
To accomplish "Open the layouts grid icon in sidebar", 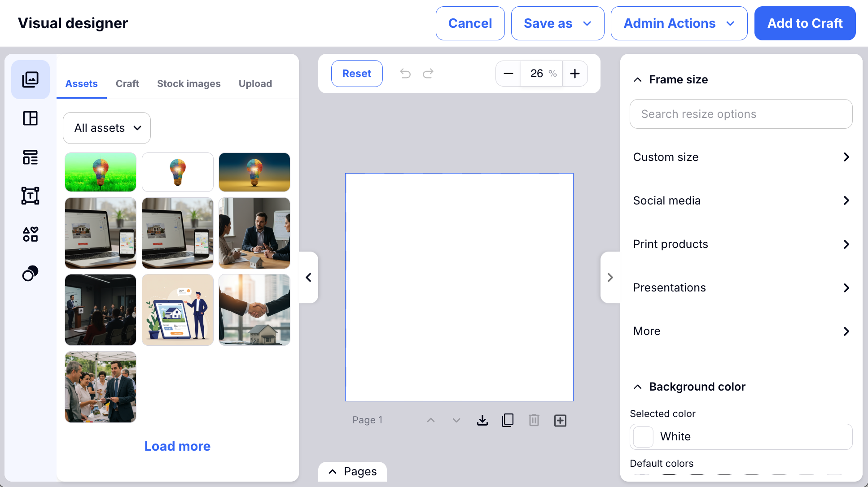I will (30, 118).
